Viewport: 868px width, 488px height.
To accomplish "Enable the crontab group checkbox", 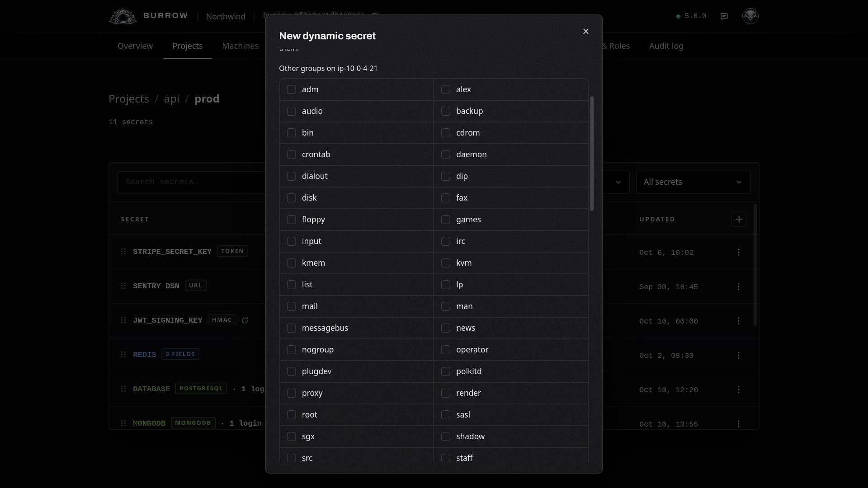I will [x=292, y=155].
